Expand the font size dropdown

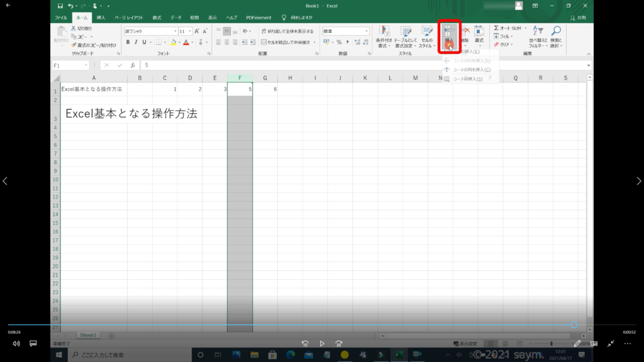190,31
